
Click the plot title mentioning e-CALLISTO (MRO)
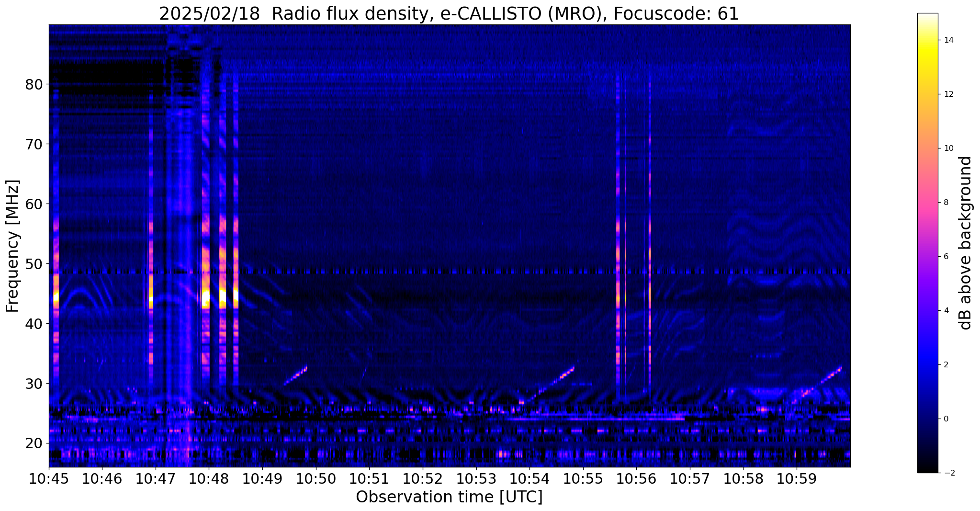tap(449, 14)
